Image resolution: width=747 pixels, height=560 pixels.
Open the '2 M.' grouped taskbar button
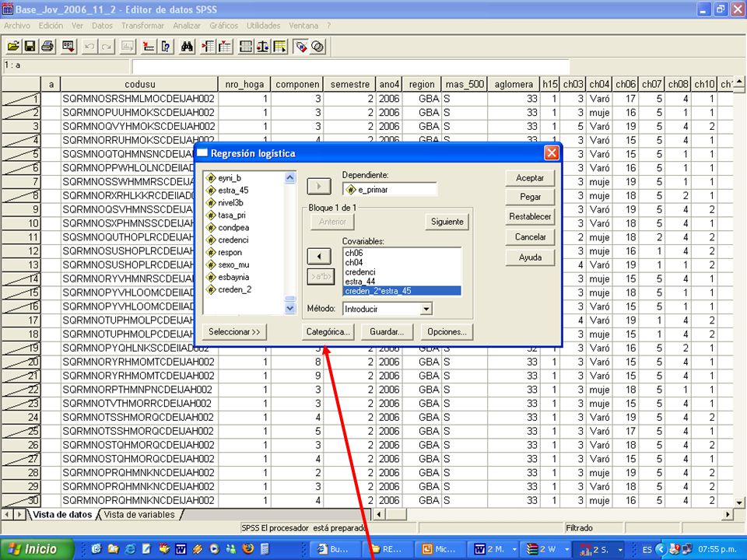495,549
